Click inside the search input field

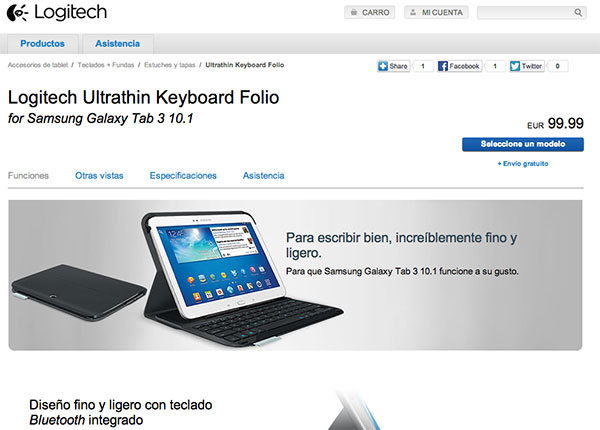point(526,13)
